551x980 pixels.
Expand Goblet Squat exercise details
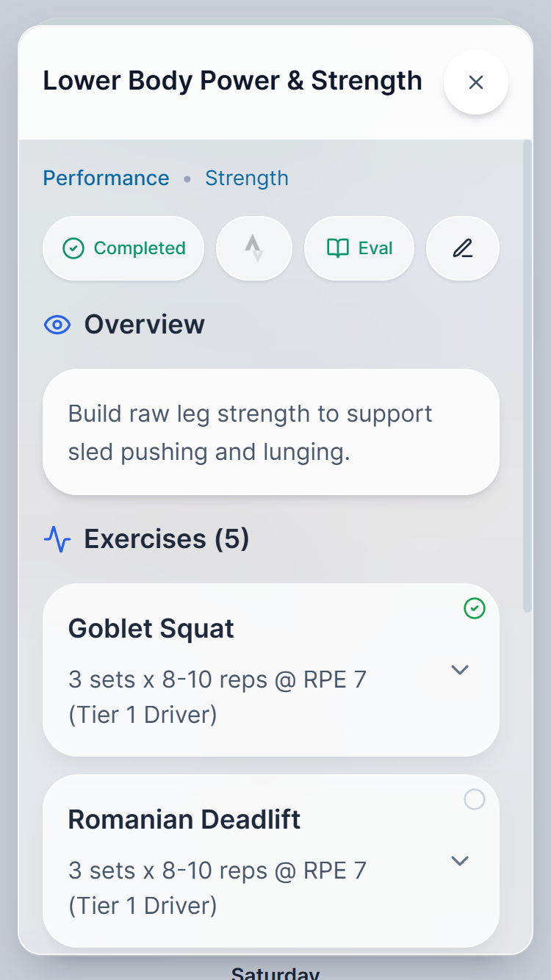pos(459,670)
